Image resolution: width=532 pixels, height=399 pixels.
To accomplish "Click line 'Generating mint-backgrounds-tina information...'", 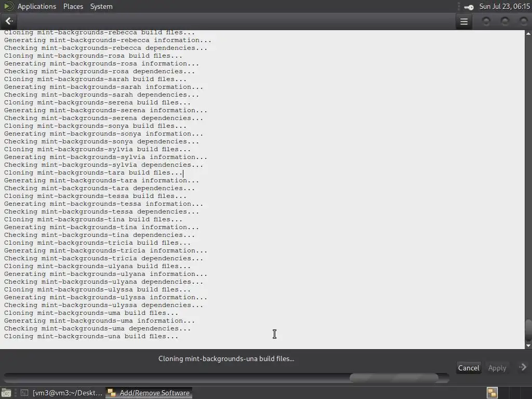I will click(101, 228).
